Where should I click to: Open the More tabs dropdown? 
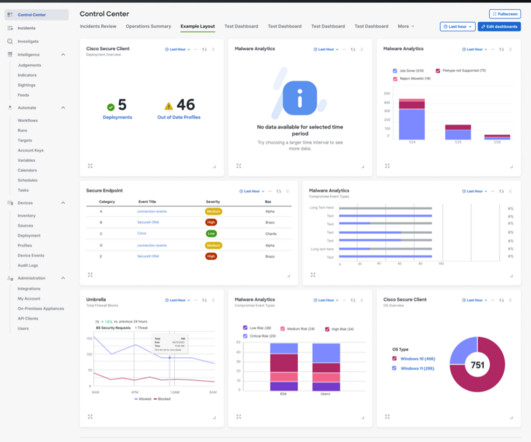tap(406, 26)
